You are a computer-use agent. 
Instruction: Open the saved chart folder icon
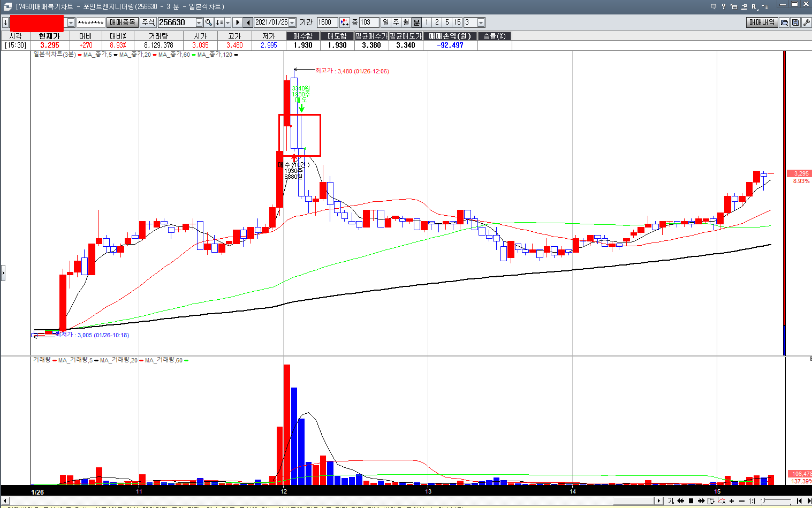point(784,22)
